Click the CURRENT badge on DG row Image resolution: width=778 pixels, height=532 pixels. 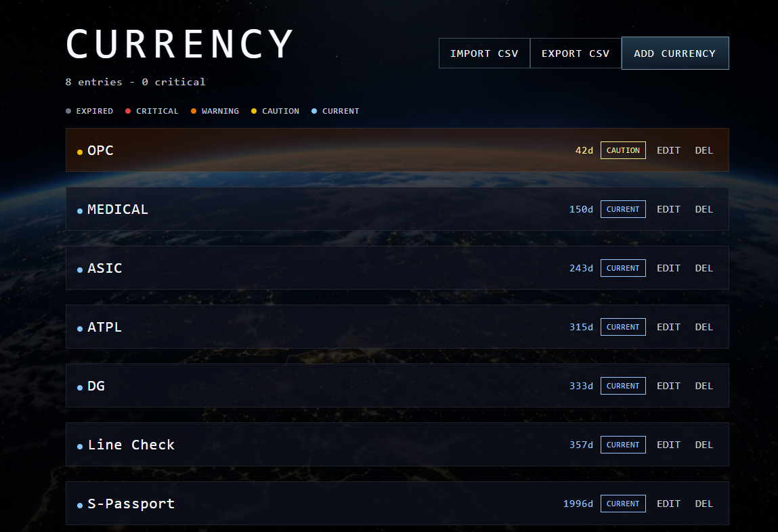[x=623, y=386]
